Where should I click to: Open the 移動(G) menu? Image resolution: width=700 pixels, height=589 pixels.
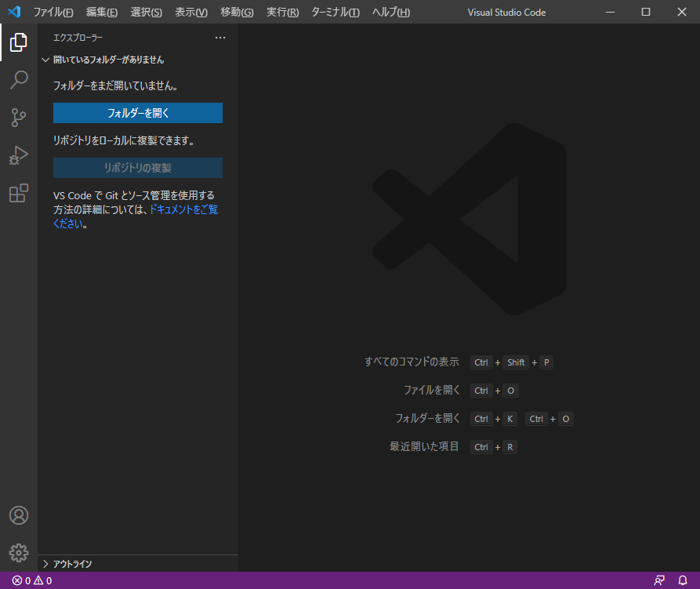pyautogui.click(x=237, y=12)
